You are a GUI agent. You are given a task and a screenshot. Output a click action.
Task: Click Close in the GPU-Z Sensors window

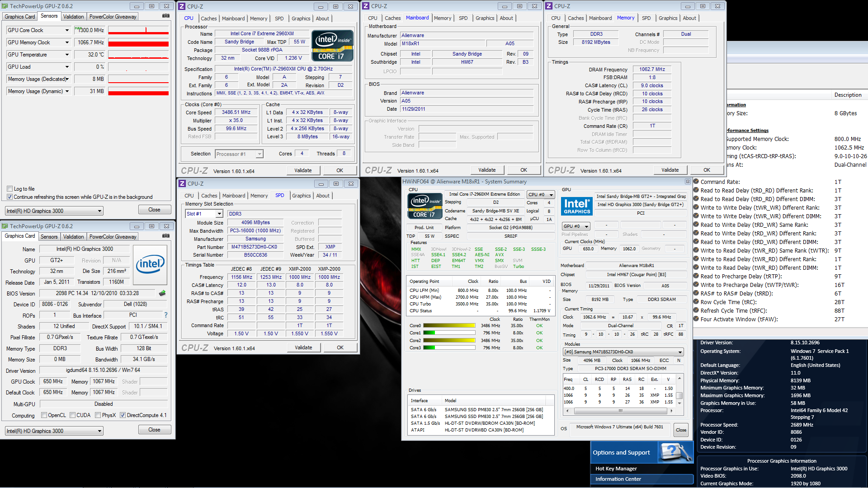pyautogui.click(x=154, y=210)
